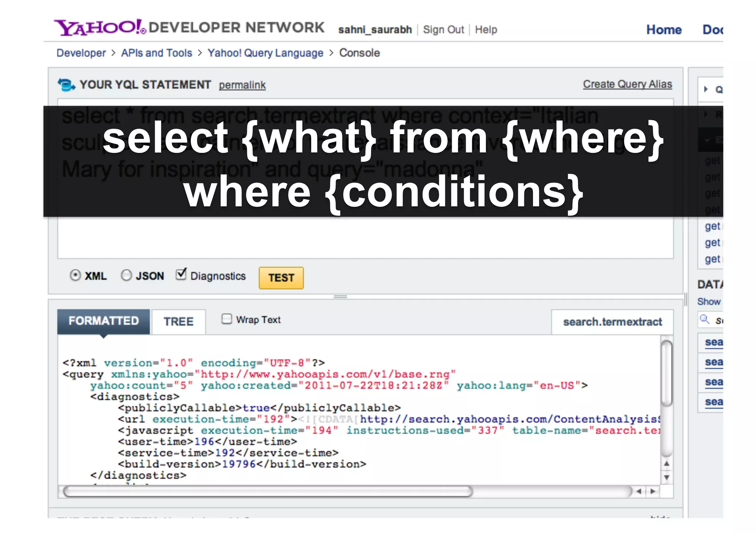The height and width of the screenshot is (534, 756).
Task: Click the <diagnostics> opening tag line
Action: point(135,397)
